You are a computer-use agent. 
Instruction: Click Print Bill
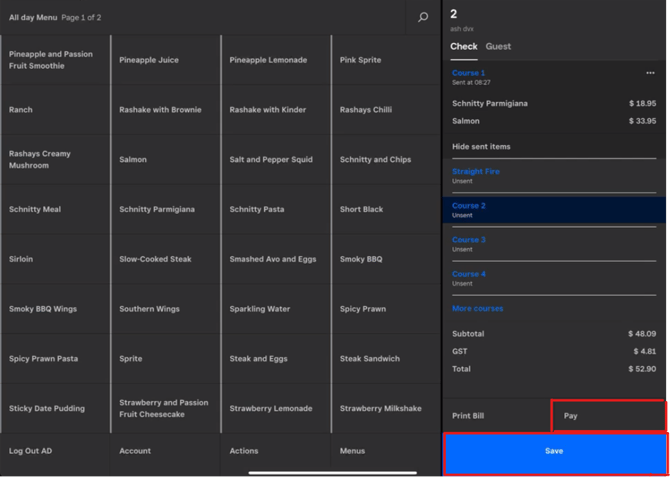(468, 415)
